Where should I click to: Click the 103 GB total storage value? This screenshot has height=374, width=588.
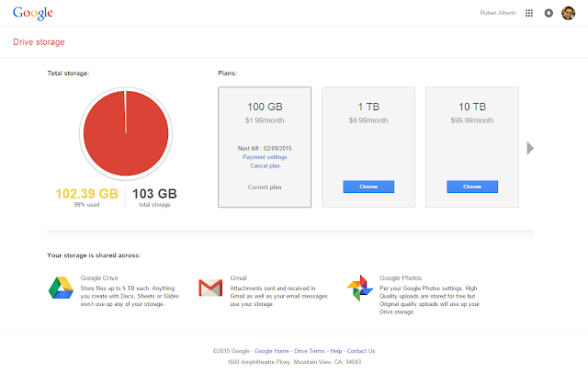point(154,194)
